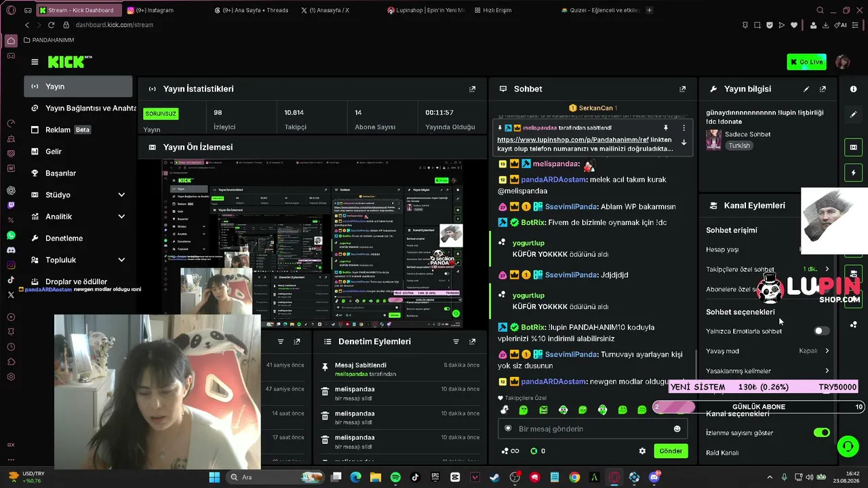This screenshot has height=488, width=868.
Task: Open the Denetleme page
Action: [x=79, y=238]
